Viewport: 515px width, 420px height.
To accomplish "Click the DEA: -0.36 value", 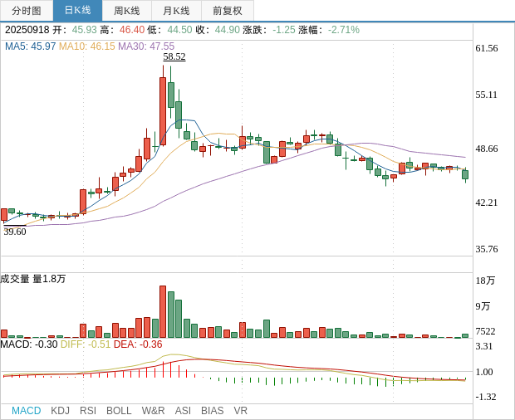I will tap(138, 344).
